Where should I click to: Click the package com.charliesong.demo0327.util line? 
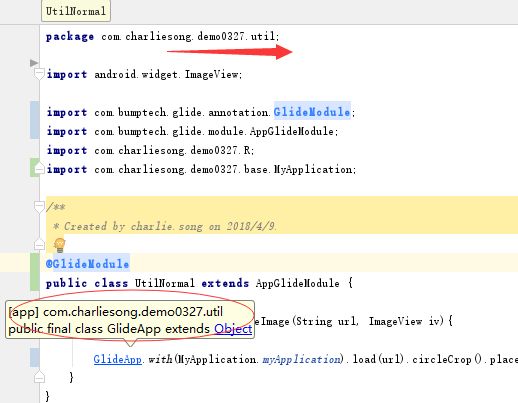pos(162,36)
